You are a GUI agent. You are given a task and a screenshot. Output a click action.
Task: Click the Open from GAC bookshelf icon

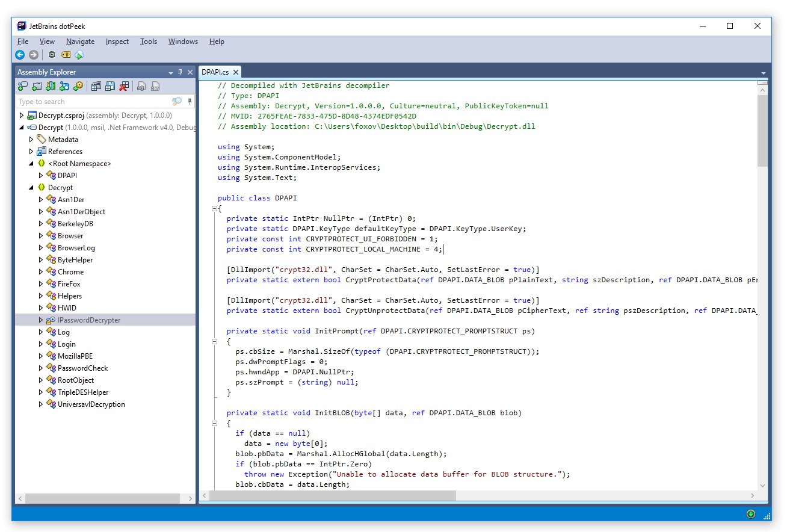click(x=51, y=87)
